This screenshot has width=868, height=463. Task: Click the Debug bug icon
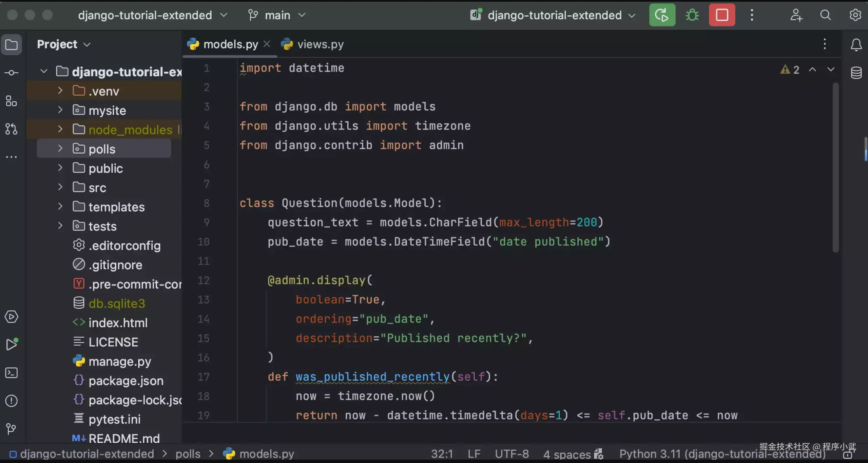pos(692,15)
